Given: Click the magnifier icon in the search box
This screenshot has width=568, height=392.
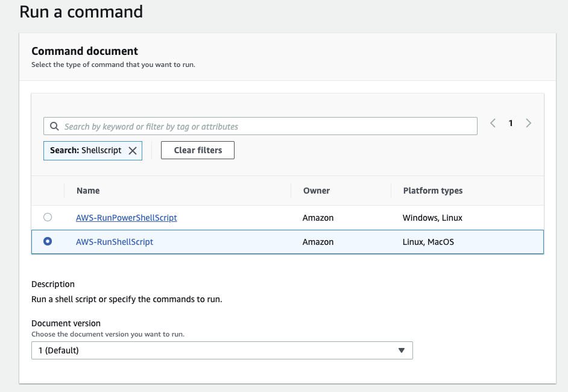Looking at the screenshot, I should tap(54, 127).
